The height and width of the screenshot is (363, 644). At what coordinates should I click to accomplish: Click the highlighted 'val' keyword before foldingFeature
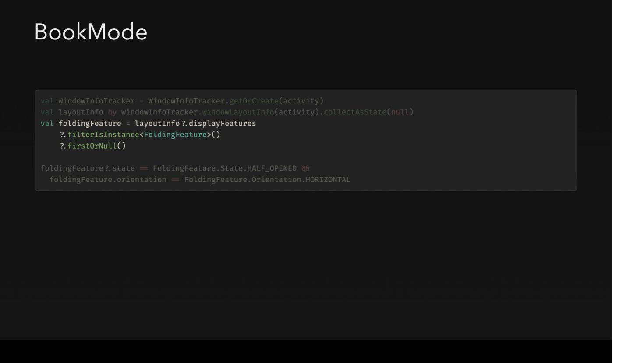tap(47, 124)
